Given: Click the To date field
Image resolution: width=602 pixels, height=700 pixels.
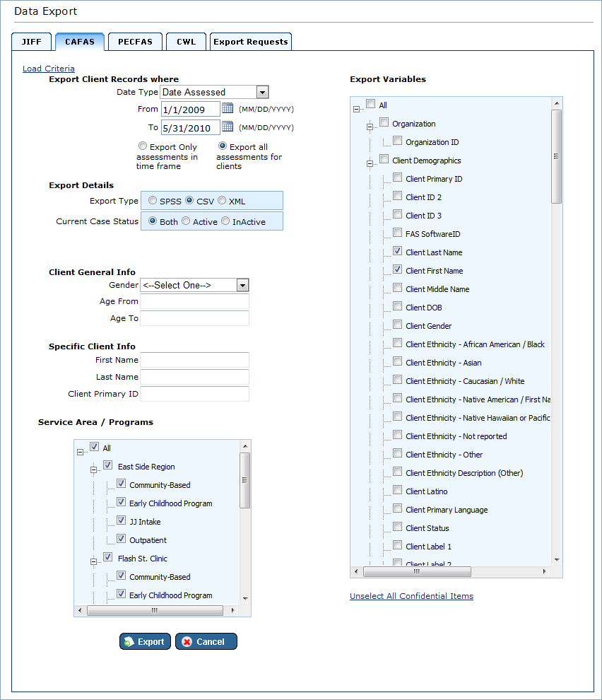Looking at the screenshot, I should (x=191, y=128).
